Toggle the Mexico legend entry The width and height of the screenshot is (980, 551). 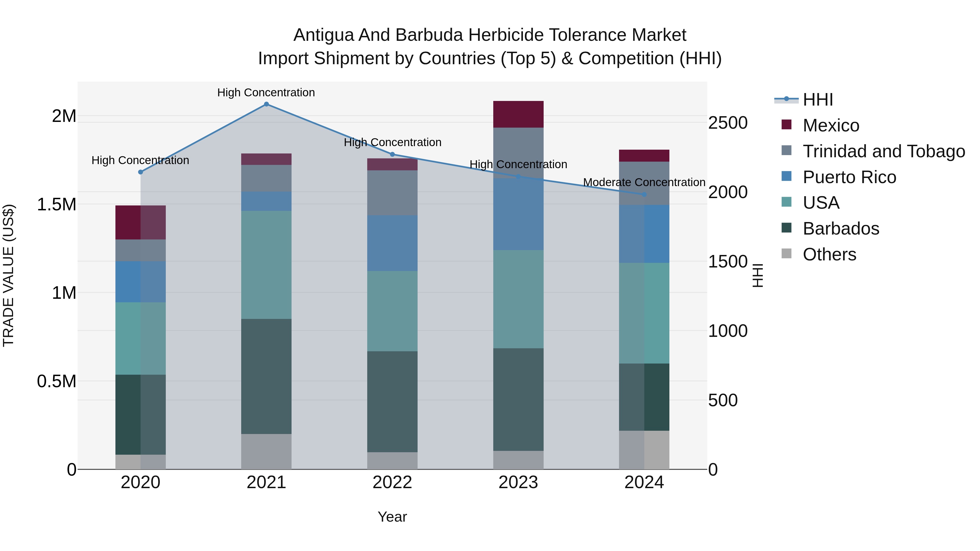click(820, 125)
